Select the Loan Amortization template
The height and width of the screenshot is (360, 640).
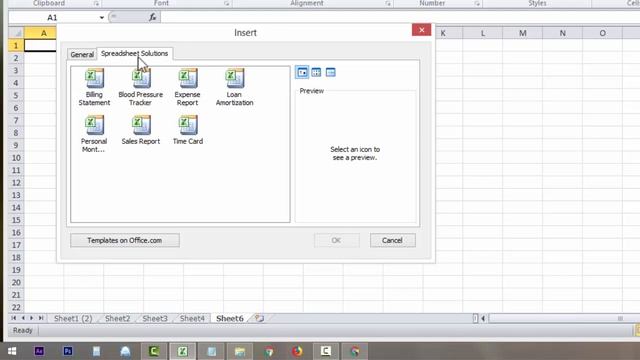pyautogui.click(x=234, y=87)
